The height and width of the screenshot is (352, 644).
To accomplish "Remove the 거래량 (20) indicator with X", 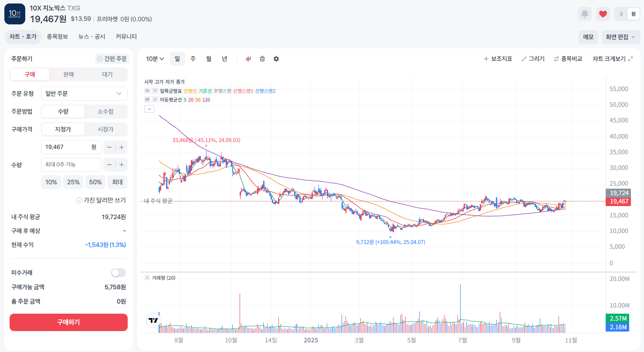I will click(x=147, y=278).
